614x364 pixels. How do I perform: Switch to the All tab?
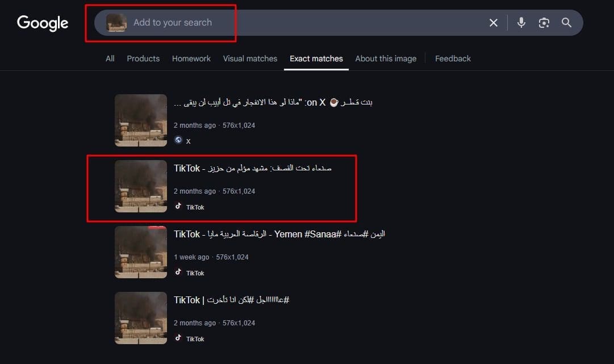(x=110, y=58)
